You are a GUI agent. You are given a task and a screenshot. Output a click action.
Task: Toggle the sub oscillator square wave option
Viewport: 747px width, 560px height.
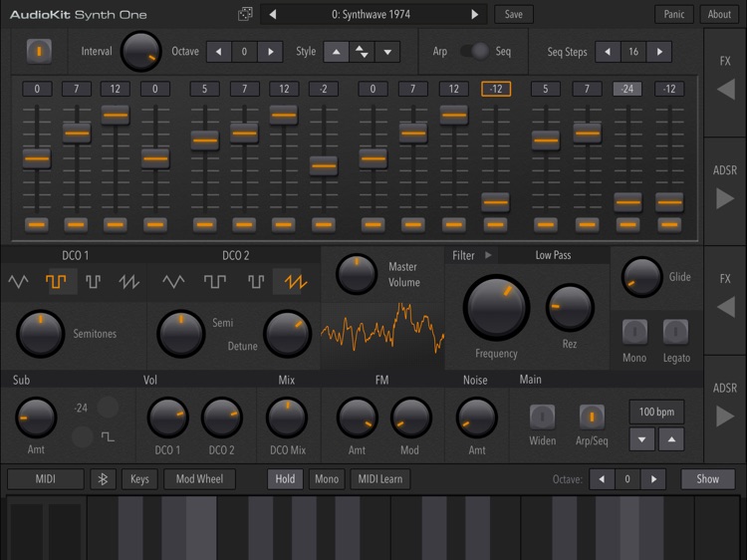coord(82,436)
